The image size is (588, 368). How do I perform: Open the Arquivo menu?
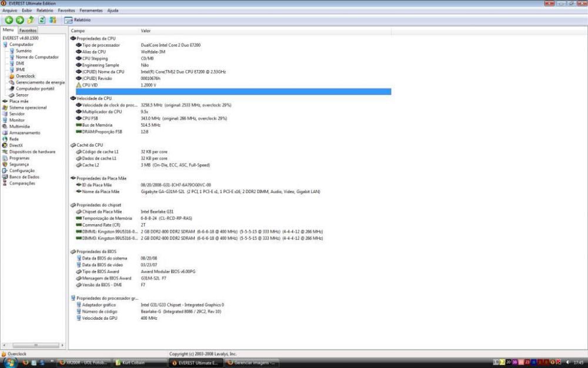point(9,11)
